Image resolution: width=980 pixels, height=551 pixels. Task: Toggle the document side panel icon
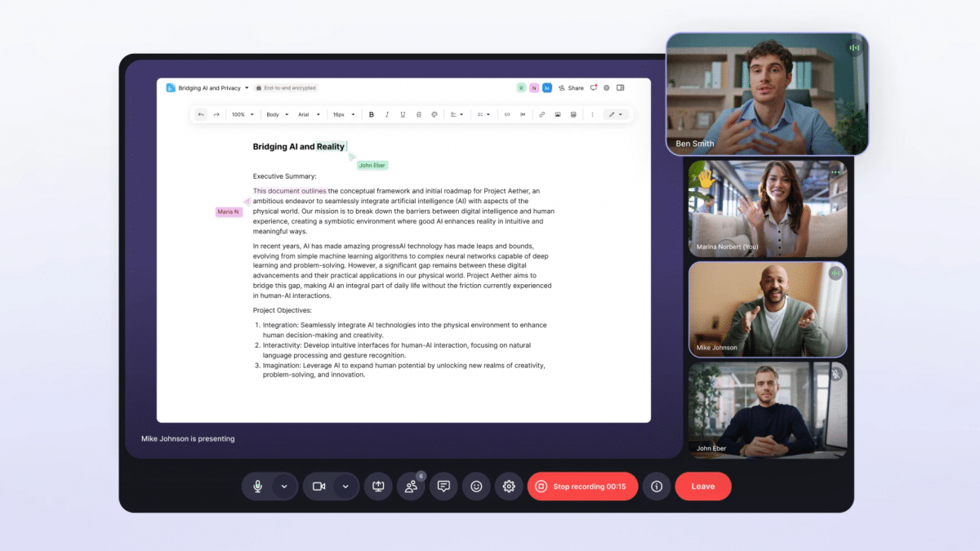[621, 88]
